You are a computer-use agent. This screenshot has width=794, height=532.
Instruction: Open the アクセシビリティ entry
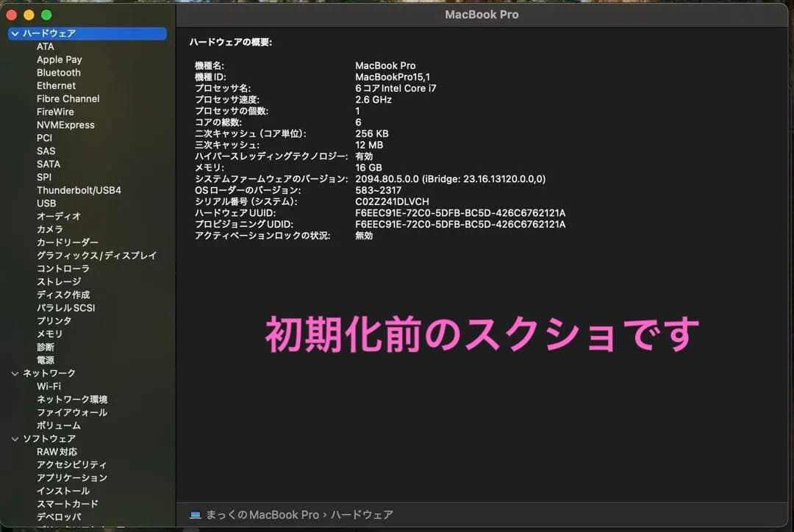tap(71, 464)
